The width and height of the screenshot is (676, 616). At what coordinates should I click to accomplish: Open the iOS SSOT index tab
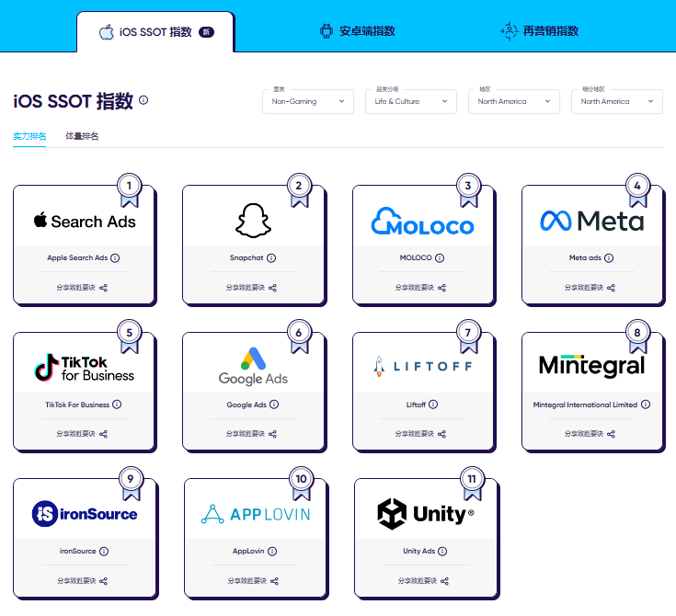point(155,32)
